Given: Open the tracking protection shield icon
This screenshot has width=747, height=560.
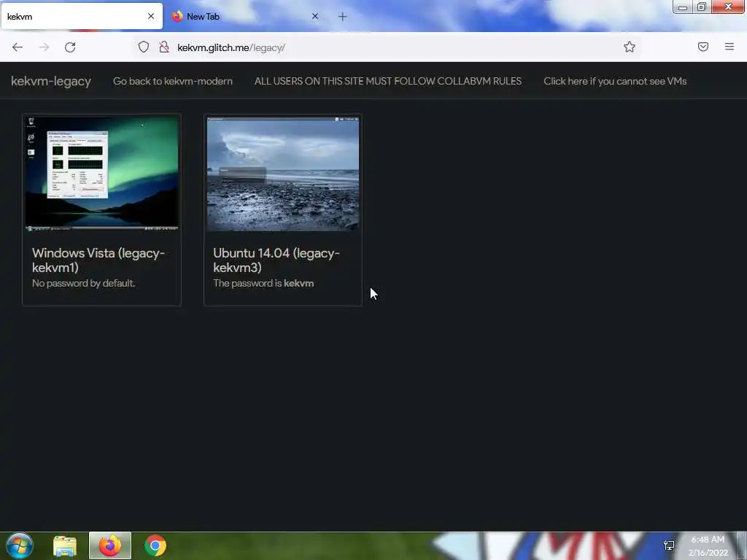Looking at the screenshot, I should click(144, 47).
